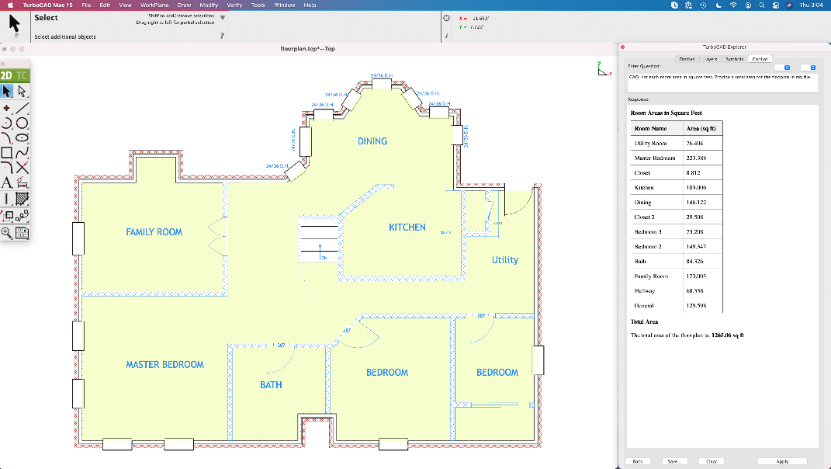Image resolution: width=831 pixels, height=469 pixels.
Task: Click the Back button in Explorer
Action: click(638, 461)
